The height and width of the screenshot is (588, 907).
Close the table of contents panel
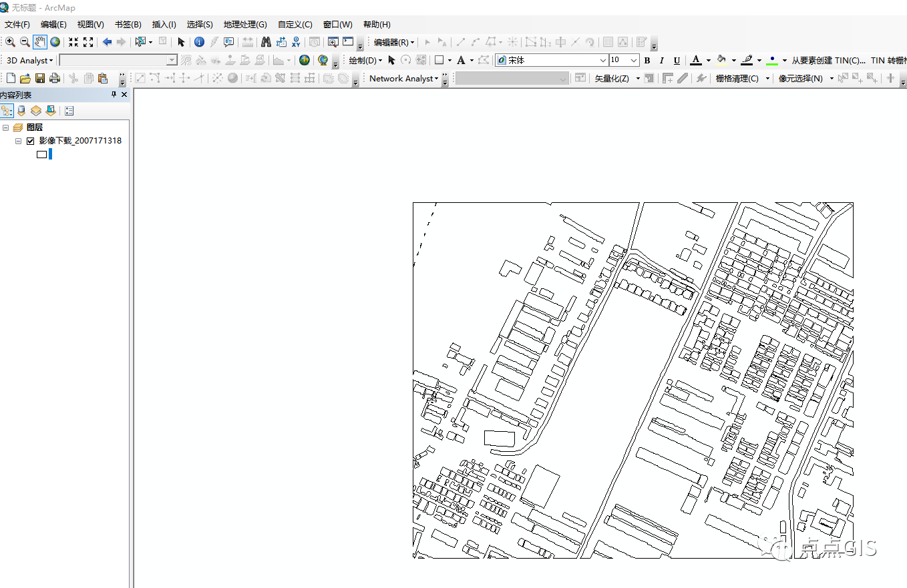coord(124,95)
